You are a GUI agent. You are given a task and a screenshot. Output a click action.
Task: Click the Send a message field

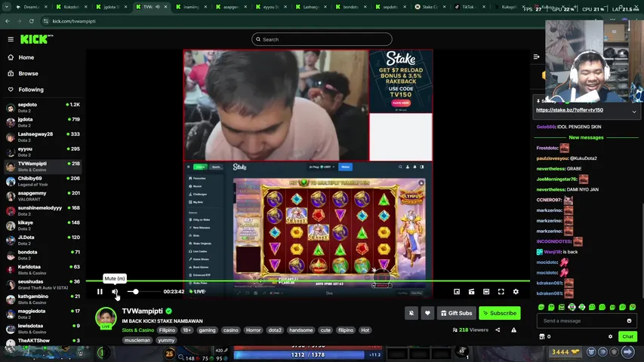click(x=582, y=321)
